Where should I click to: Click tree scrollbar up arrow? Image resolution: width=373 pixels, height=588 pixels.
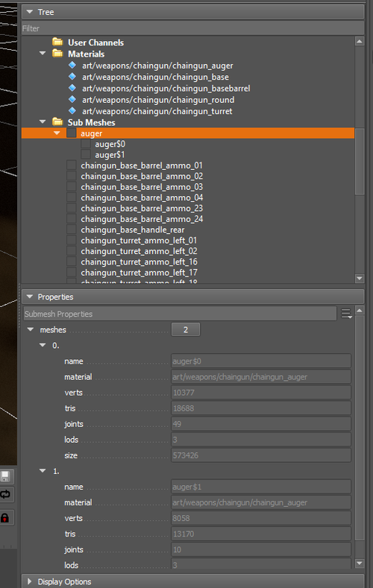(x=360, y=41)
